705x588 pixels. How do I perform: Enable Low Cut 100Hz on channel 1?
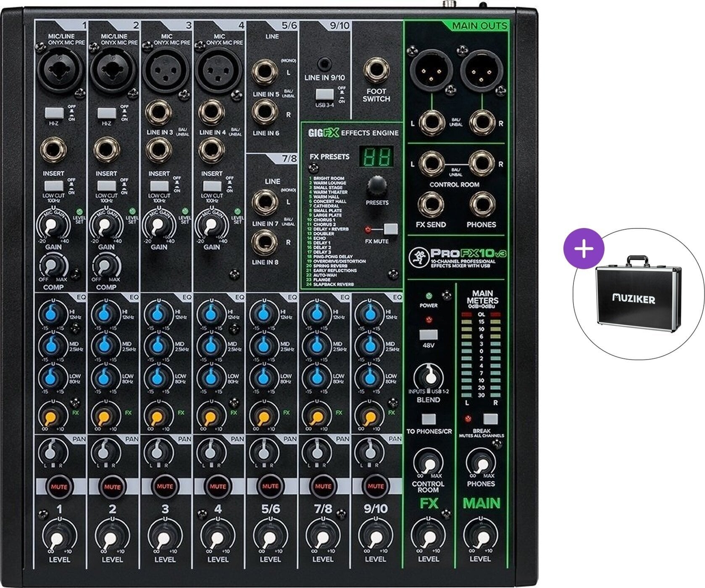tap(54, 186)
